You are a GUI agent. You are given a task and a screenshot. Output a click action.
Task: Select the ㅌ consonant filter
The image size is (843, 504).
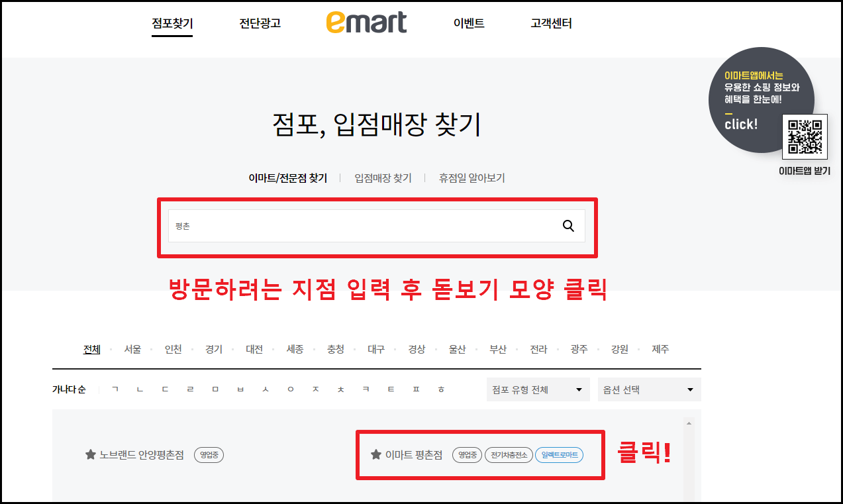click(391, 389)
